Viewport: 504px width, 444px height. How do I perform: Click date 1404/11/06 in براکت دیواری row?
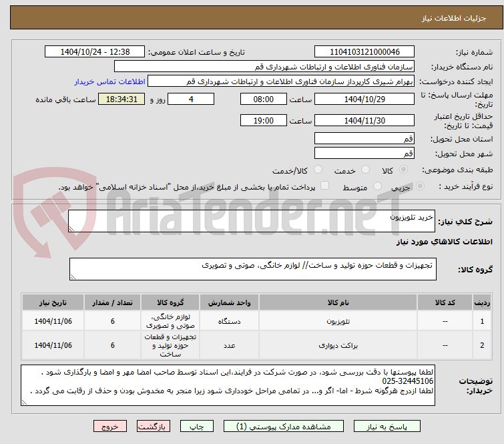click(53, 345)
